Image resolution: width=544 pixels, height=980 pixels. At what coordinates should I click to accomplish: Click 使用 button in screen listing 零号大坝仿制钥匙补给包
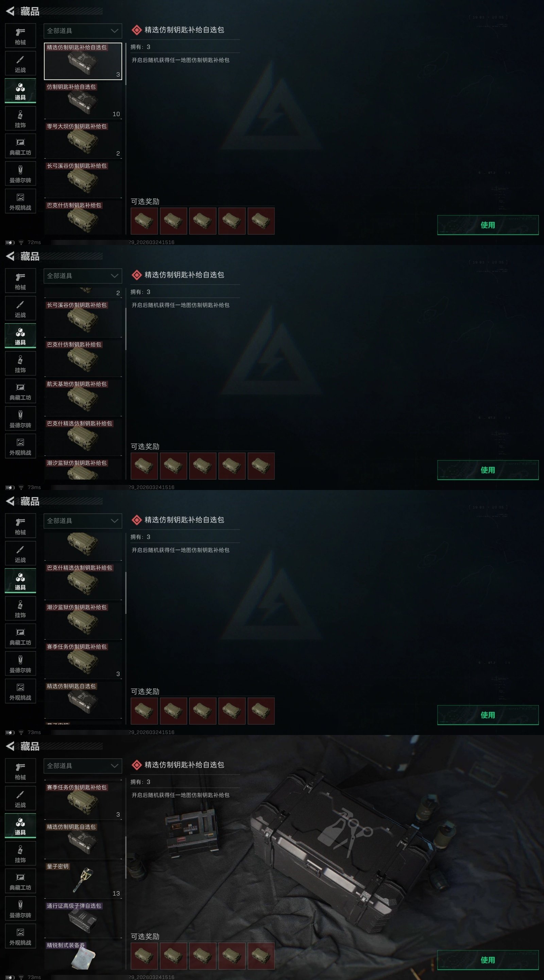(x=488, y=225)
